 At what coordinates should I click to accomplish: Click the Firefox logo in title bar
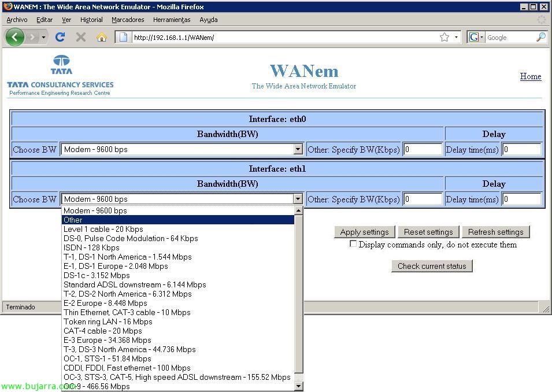coord(8,6)
